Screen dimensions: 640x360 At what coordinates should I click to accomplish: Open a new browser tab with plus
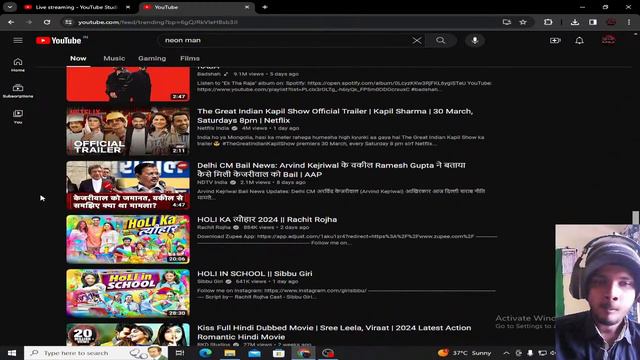264,7
